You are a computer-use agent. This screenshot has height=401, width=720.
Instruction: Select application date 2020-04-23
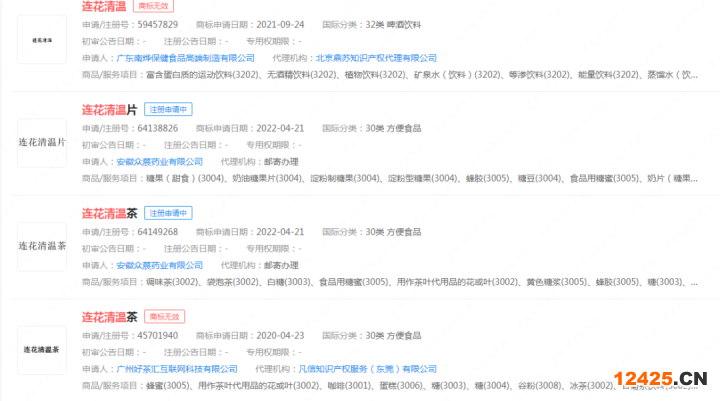pos(280,336)
